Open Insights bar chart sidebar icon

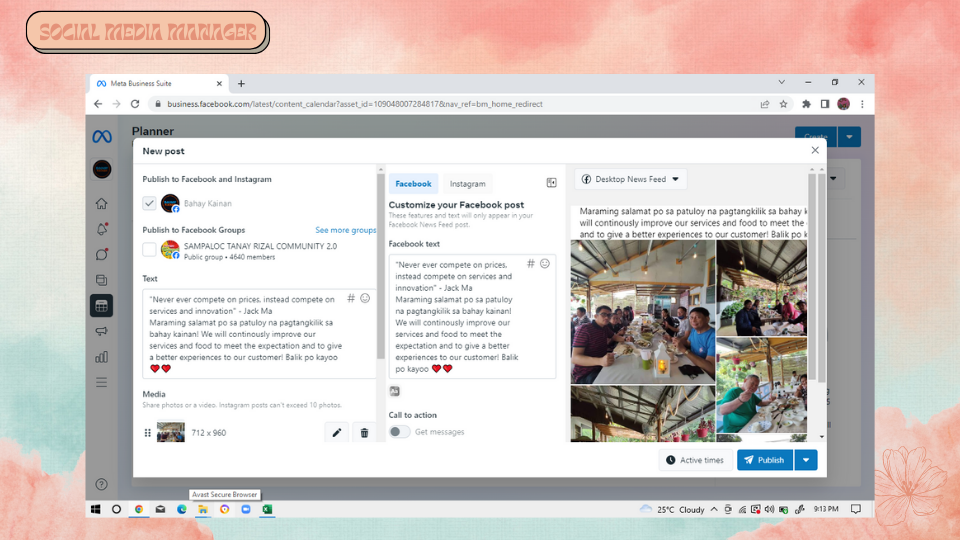[102, 357]
